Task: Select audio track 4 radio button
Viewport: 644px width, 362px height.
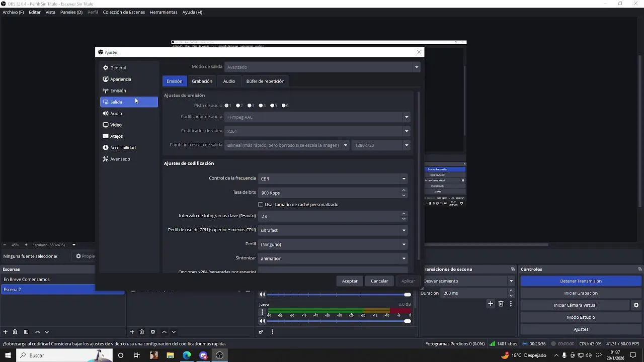Action: click(261, 106)
